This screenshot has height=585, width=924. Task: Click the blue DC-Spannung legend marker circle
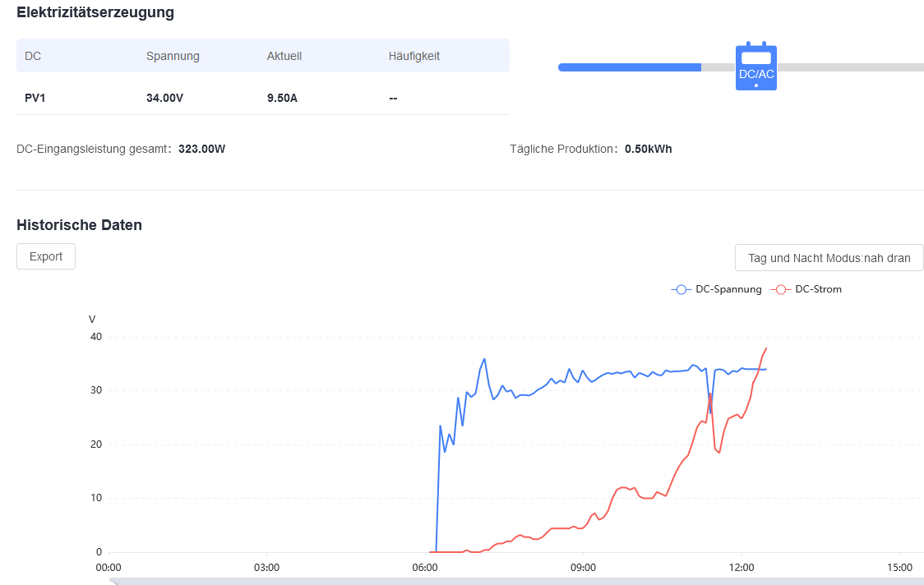[681, 289]
